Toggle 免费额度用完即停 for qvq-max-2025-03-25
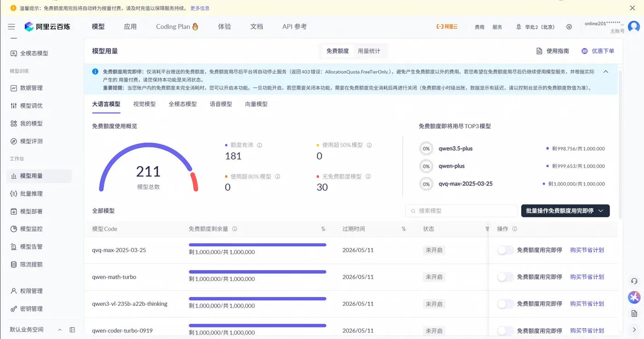This screenshot has height=339, width=644. pyautogui.click(x=506, y=250)
